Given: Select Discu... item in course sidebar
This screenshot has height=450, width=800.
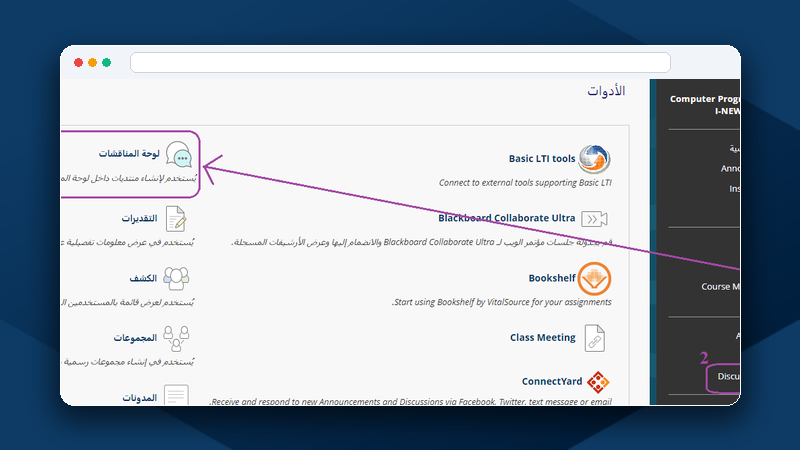Looking at the screenshot, I should pos(729,377).
